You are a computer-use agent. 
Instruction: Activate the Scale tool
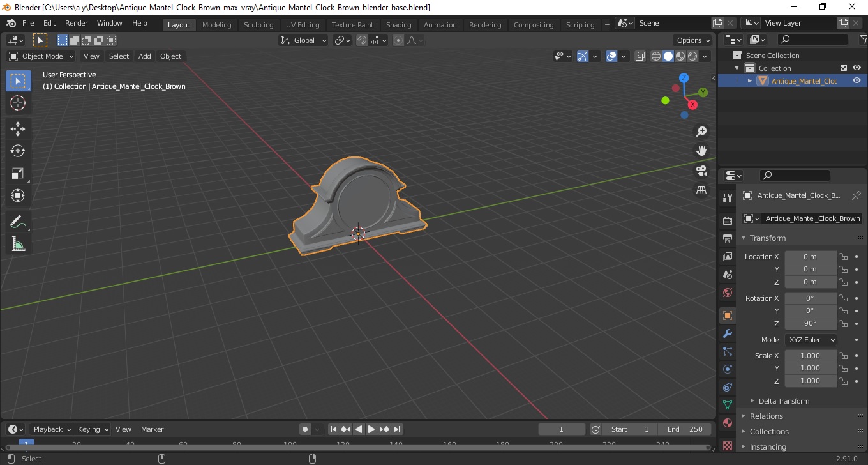[x=18, y=173]
